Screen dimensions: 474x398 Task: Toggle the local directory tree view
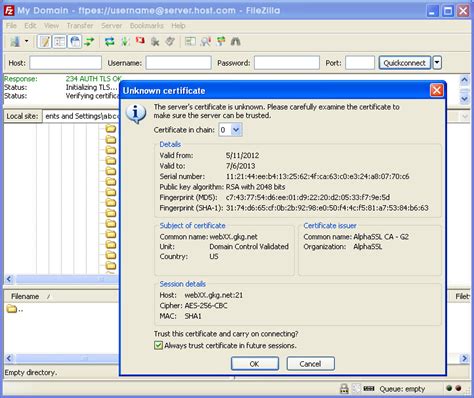point(60,42)
